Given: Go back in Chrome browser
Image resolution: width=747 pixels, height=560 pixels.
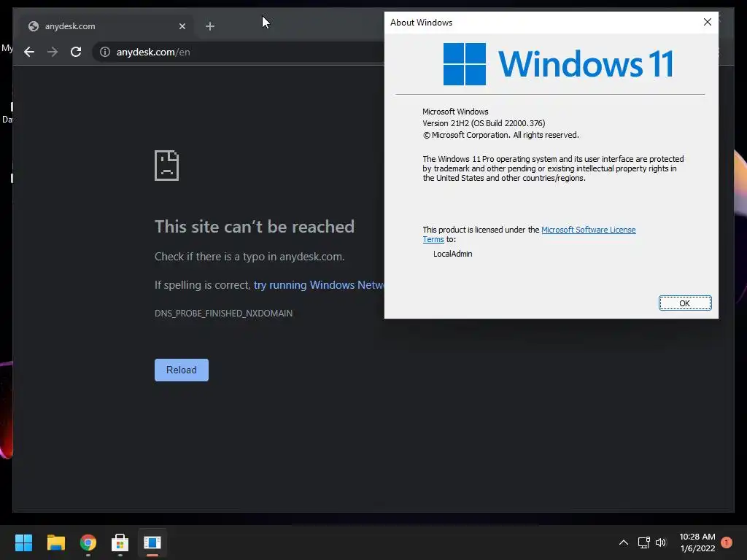Looking at the screenshot, I should [x=29, y=52].
